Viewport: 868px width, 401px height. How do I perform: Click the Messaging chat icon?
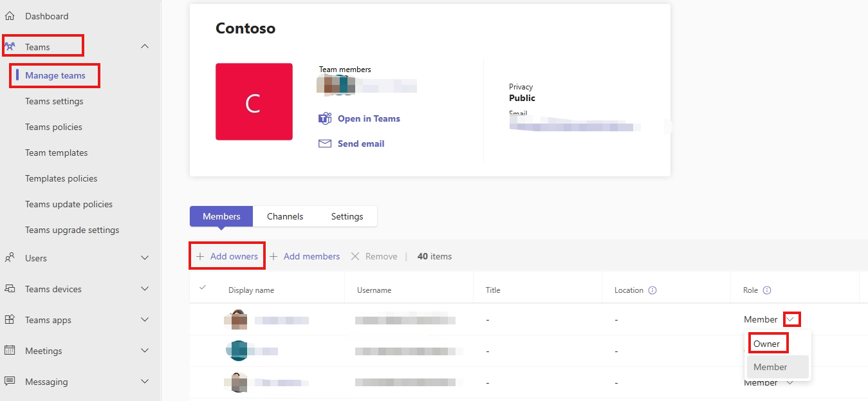[10, 381]
